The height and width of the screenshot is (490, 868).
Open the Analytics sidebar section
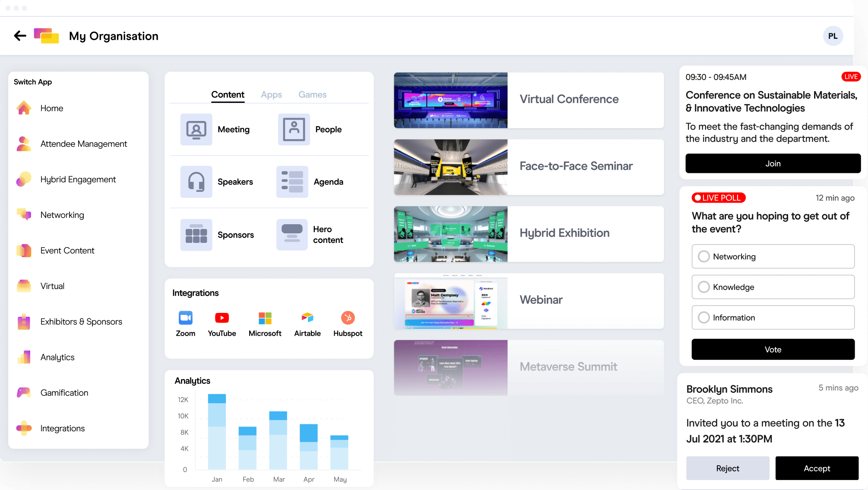pyautogui.click(x=57, y=357)
